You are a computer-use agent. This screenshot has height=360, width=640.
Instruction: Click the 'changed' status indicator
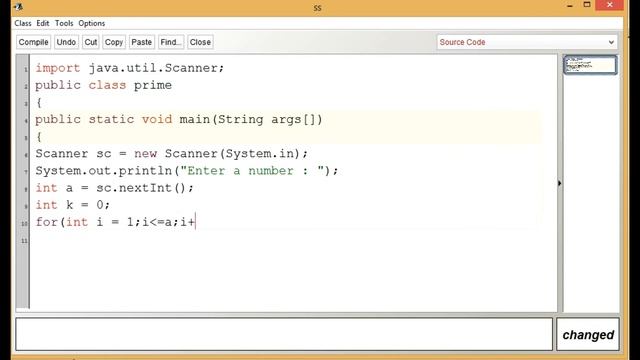point(588,335)
